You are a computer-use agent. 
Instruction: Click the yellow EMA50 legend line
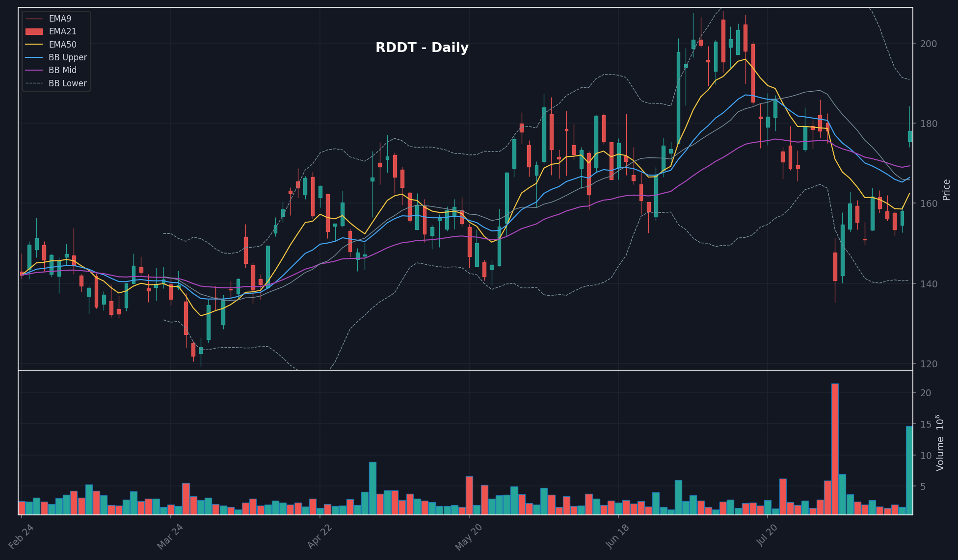[34, 45]
